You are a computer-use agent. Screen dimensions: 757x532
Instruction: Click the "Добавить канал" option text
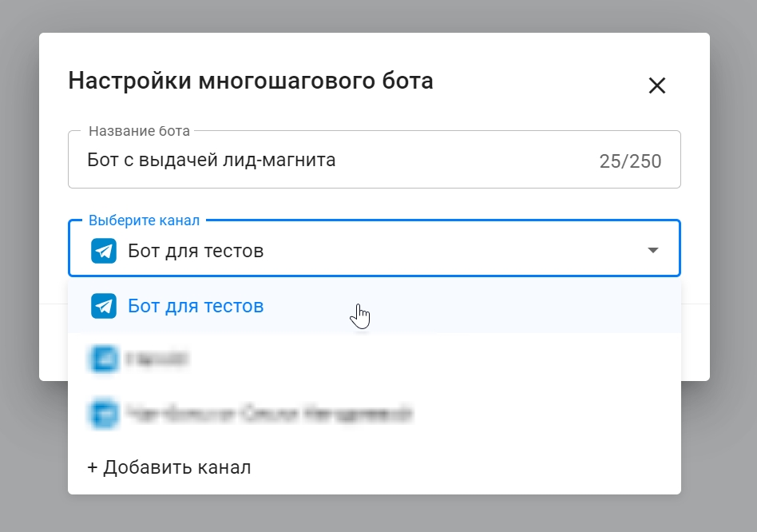pyautogui.click(x=177, y=467)
